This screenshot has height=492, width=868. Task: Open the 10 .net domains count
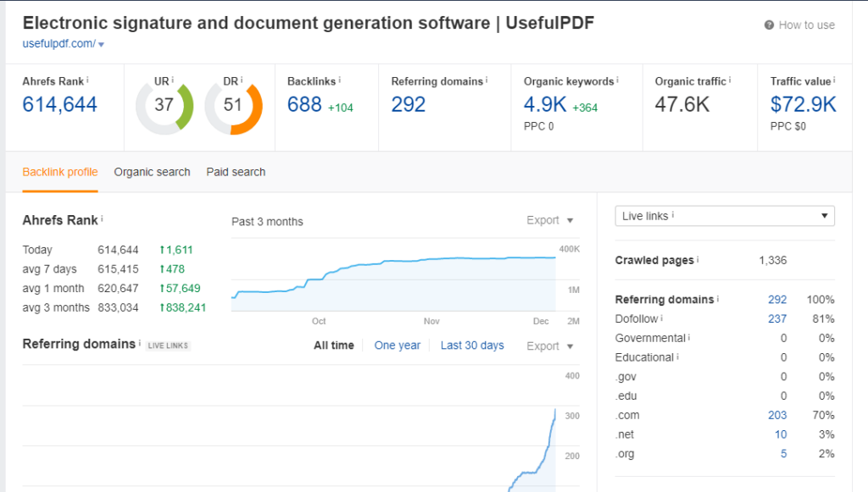(x=781, y=434)
